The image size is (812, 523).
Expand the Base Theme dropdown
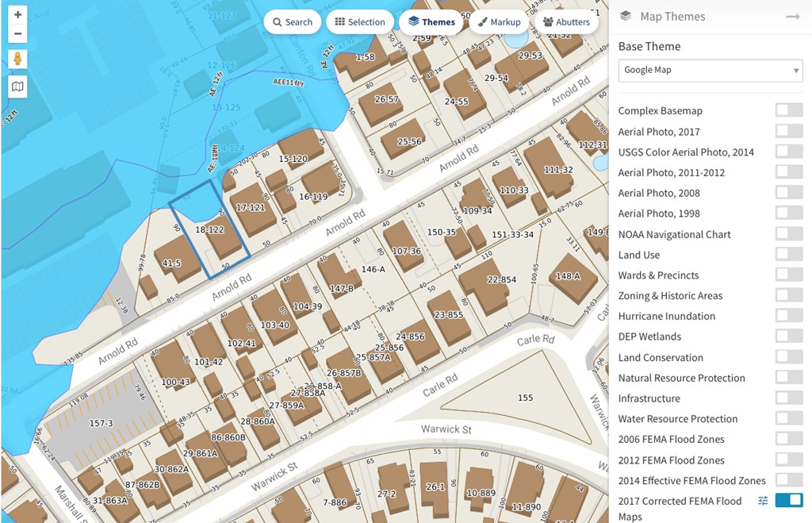(x=710, y=70)
